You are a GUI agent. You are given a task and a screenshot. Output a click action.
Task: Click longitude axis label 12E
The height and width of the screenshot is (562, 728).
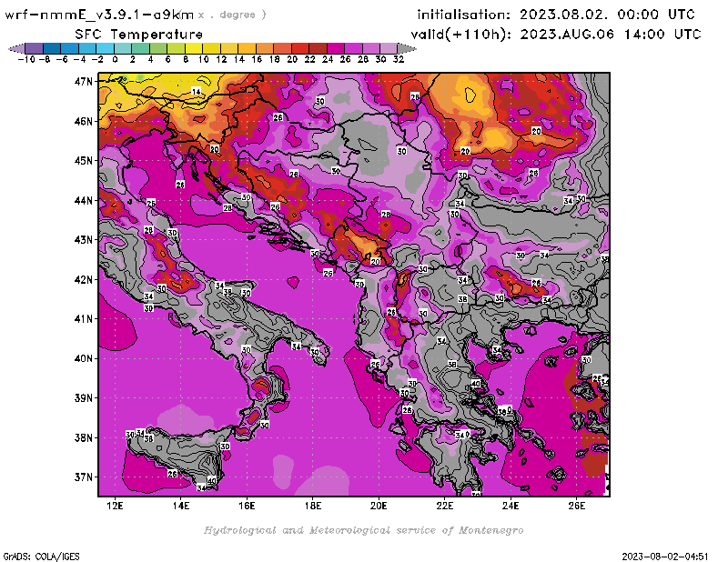coord(115,506)
